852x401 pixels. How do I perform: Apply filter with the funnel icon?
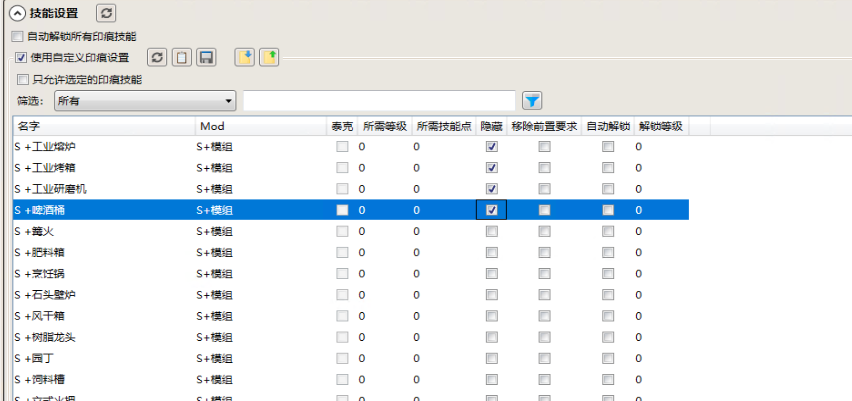(533, 100)
